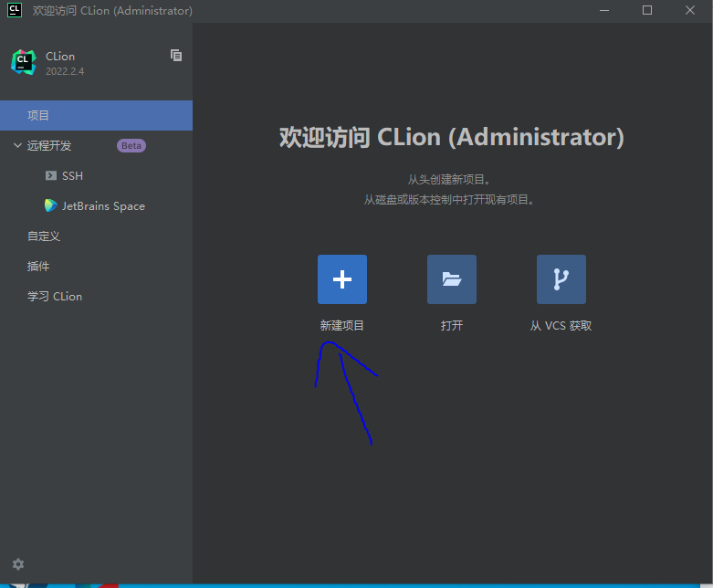Collapse the 远程开发 section chevron
This screenshot has height=588, width=713.
(x=17, y=145)
